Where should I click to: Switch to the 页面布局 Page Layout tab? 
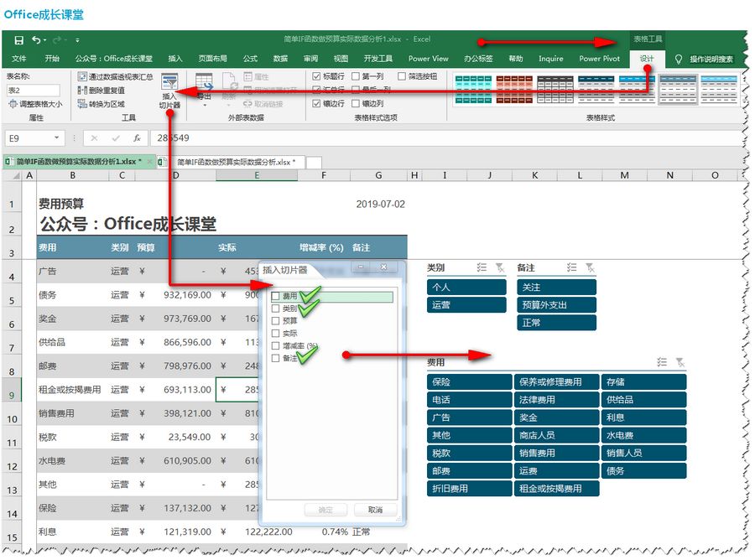click(213, 59)
